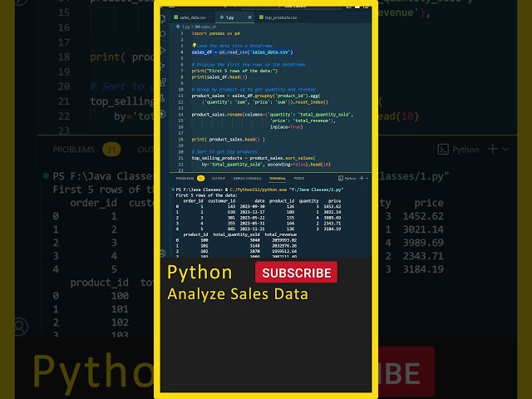Switch to the top_products.csv tab
532x399 pixels.
pyautogui.click(x=278, y=17)
